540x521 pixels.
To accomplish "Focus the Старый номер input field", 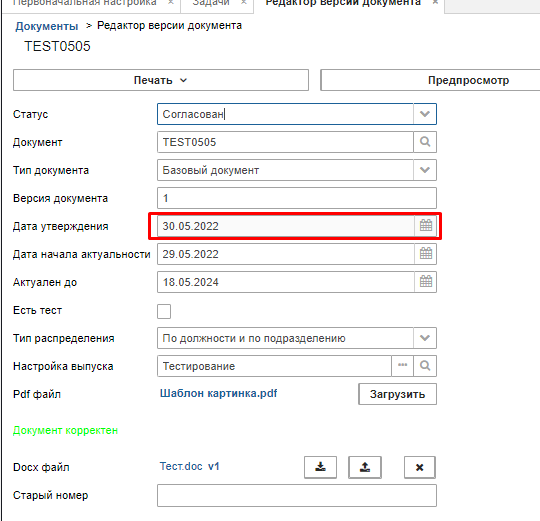I will [x=297, y=495].
